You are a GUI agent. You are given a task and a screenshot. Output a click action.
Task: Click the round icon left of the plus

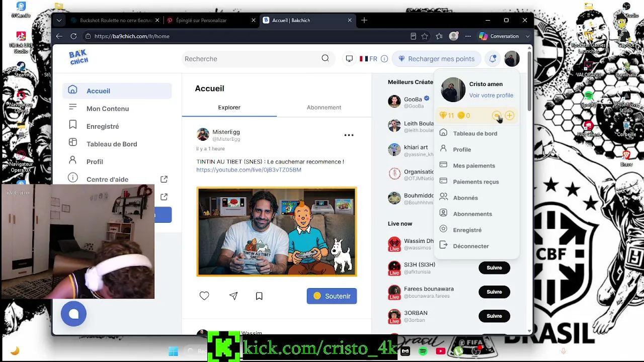point(496,116)
